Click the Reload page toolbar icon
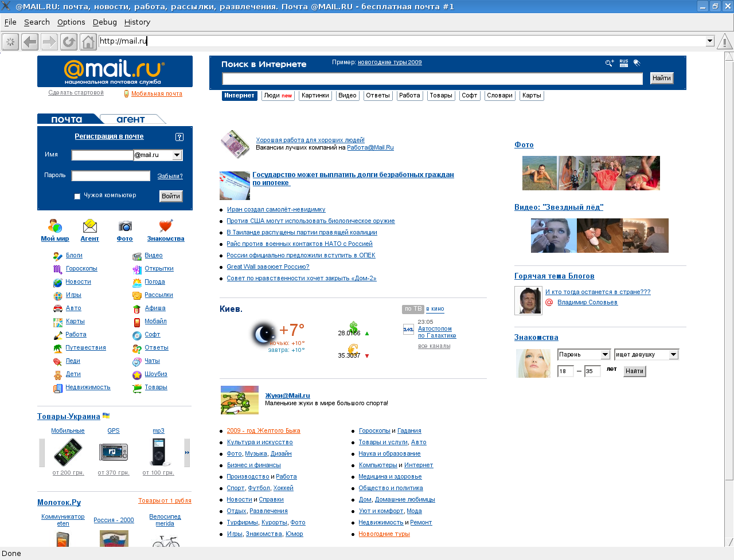The width and height of the screenshot is (734, 560). pos(69,42)
